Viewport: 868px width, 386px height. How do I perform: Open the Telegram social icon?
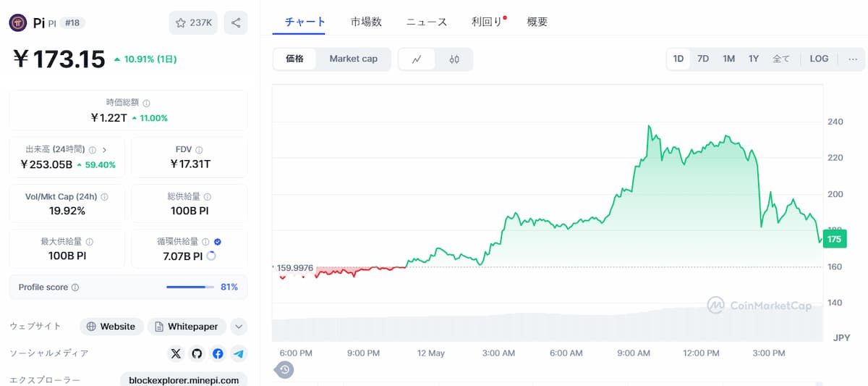(239, 353)
